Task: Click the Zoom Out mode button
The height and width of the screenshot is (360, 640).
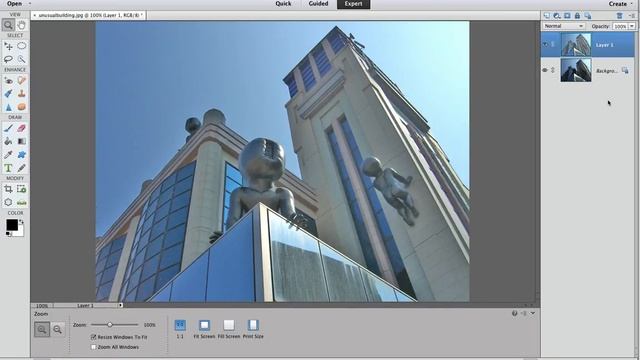Action: (x=58, y=329)
